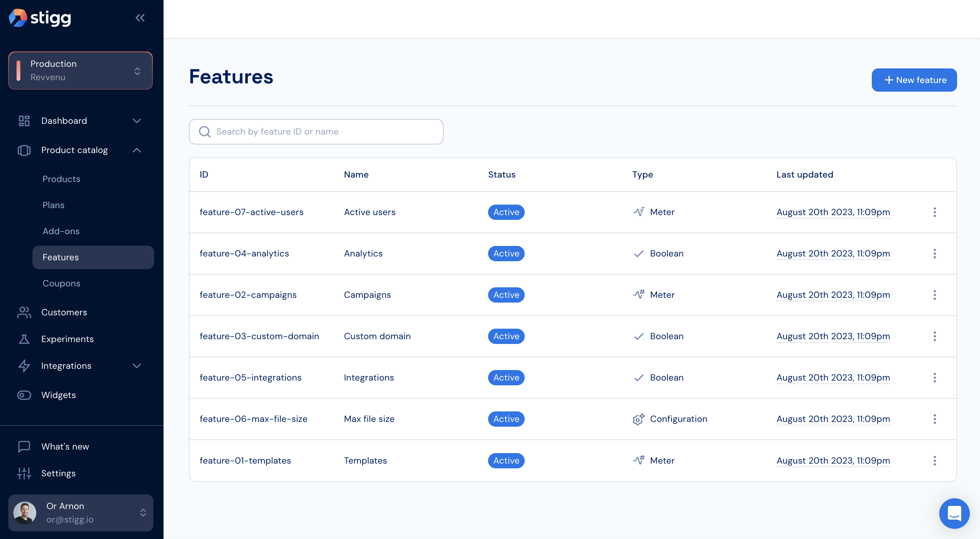Click Or Arnon's avatar photo
This screenshot has width=980, height=539.
25,513
